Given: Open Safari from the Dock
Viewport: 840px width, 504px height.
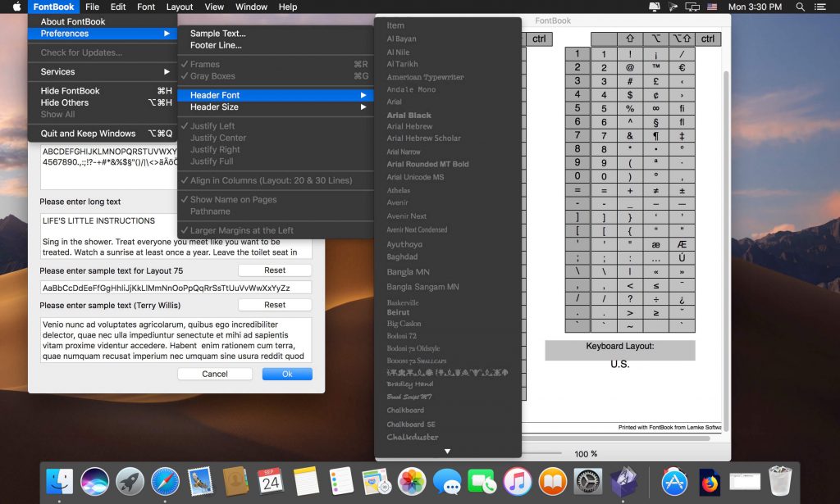Looking at the screenshot, I should [x=165, y=482].
